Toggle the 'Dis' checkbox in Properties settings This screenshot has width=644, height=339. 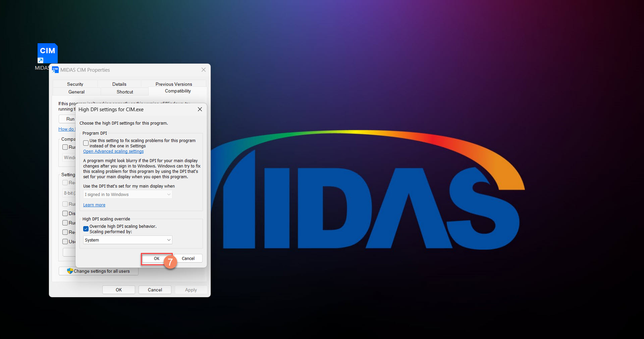pyautogui.click(x=65, y=213)
